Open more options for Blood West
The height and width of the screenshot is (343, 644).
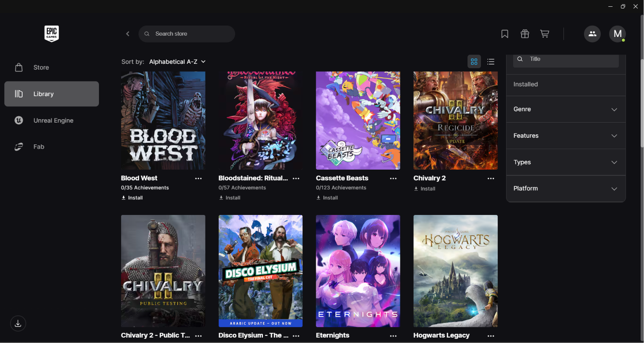coord(198,178)
